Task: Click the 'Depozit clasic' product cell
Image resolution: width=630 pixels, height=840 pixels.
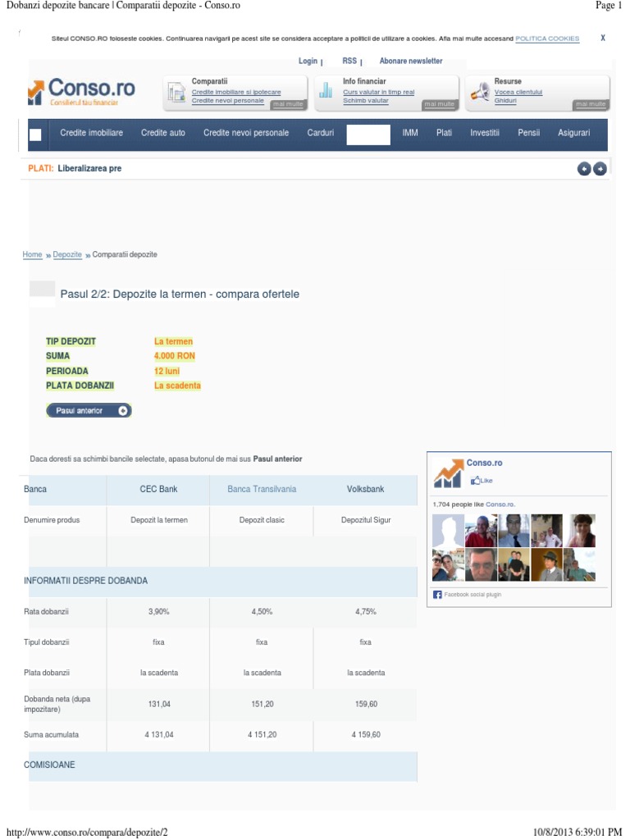Action: point(262,520)
